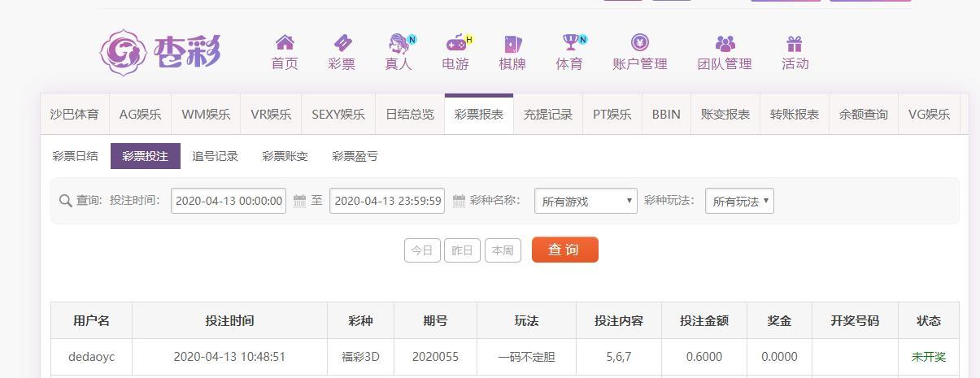Click the 彩种 column header
The width and height of the screenshot is (980, 378).
360,321
